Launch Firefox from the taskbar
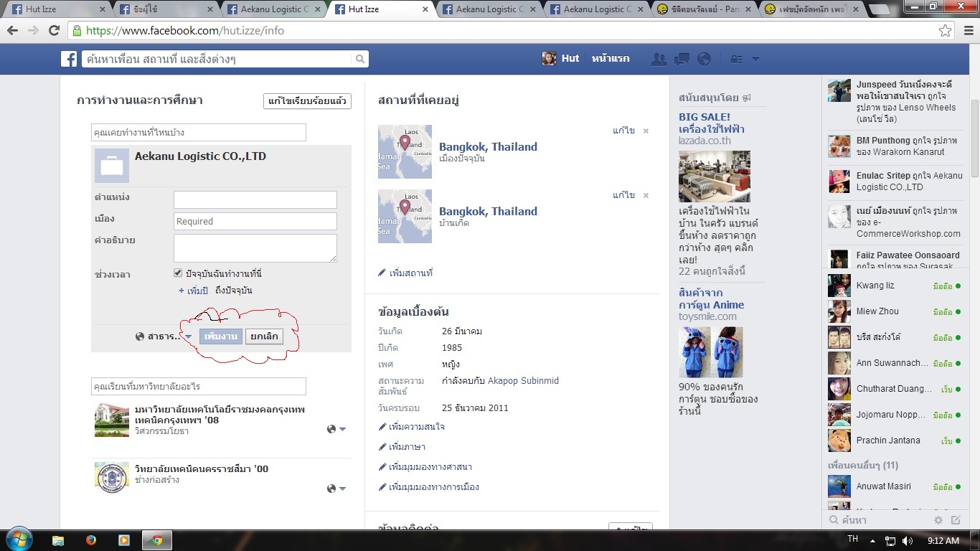 click(x=91, y=540)
